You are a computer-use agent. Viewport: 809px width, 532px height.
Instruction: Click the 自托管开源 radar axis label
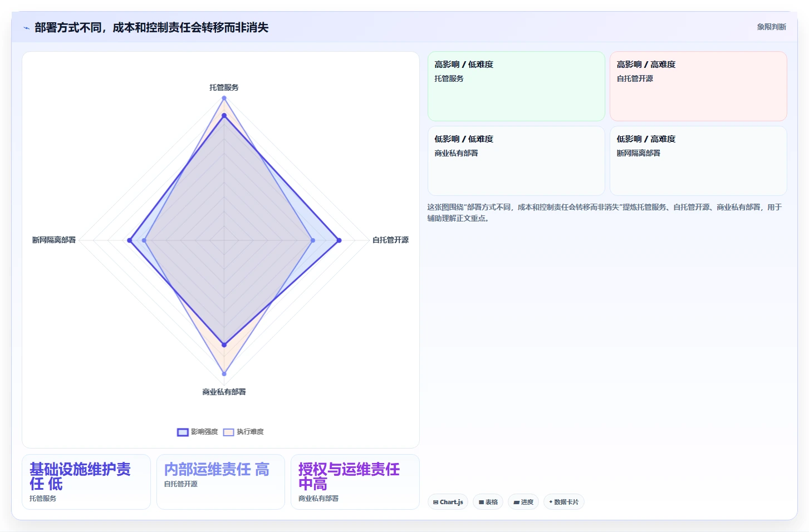(390, 240)
